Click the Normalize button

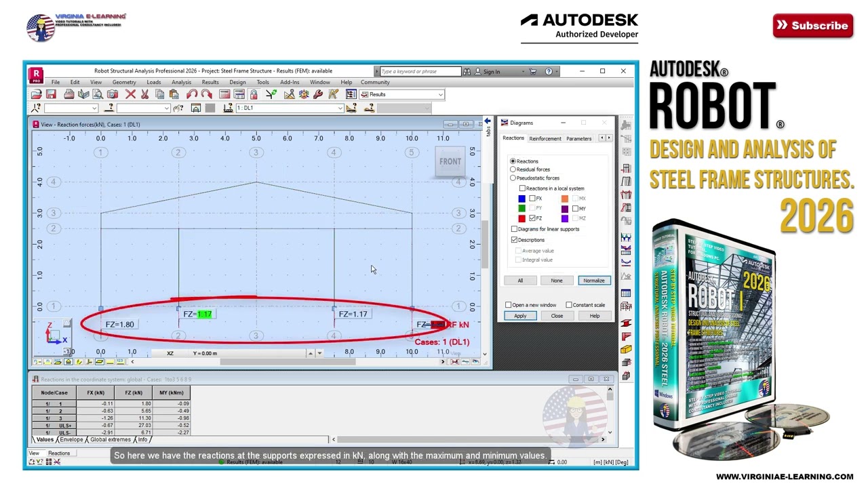click(x=594, y=281)
